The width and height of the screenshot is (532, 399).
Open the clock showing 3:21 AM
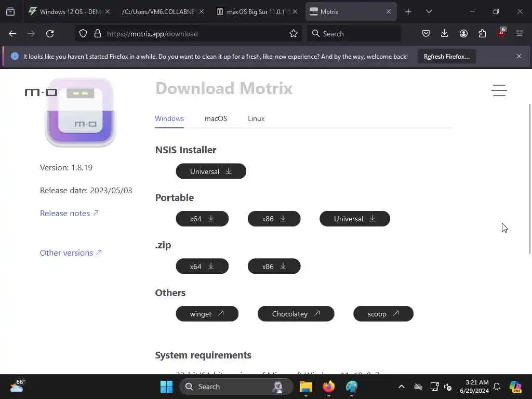click(474, 387)
